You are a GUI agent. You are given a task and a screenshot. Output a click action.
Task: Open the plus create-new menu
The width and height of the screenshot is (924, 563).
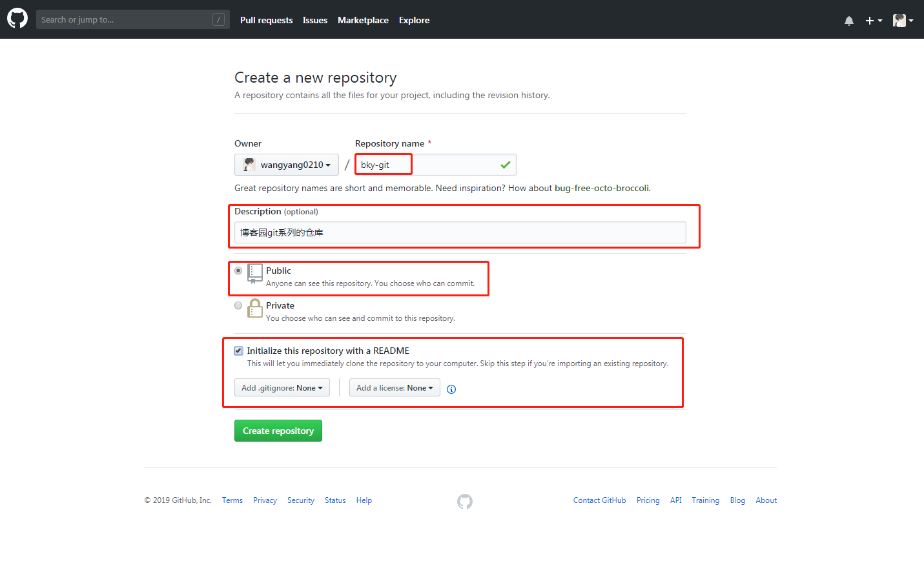pyautogui.click(x=873, y=21)
